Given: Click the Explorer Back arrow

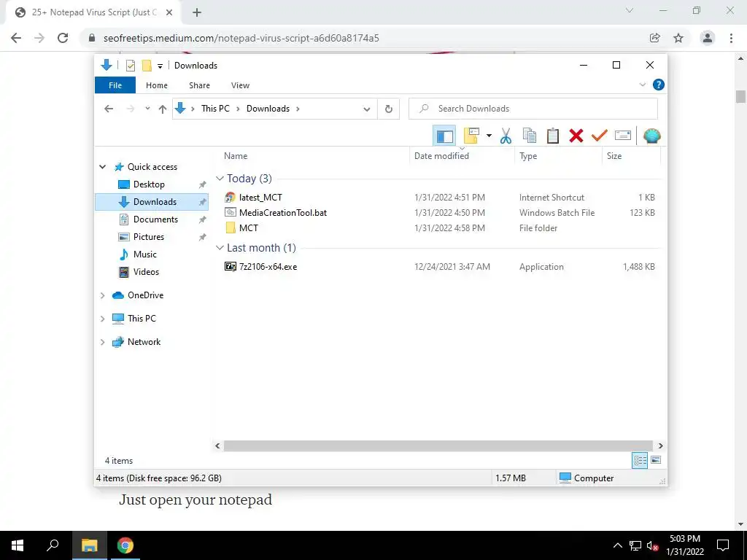Looking at the screenshot, I should pyautogui.click(x=109, y=109).
